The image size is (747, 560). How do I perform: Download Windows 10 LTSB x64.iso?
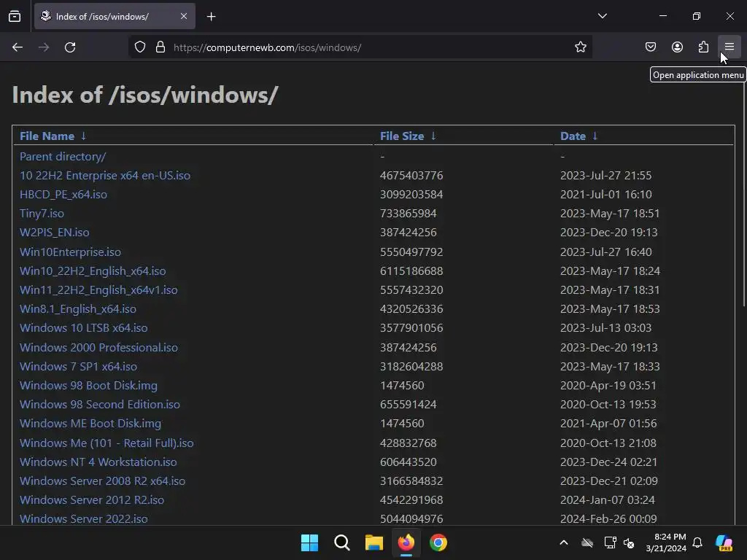[x=83, y=328]
